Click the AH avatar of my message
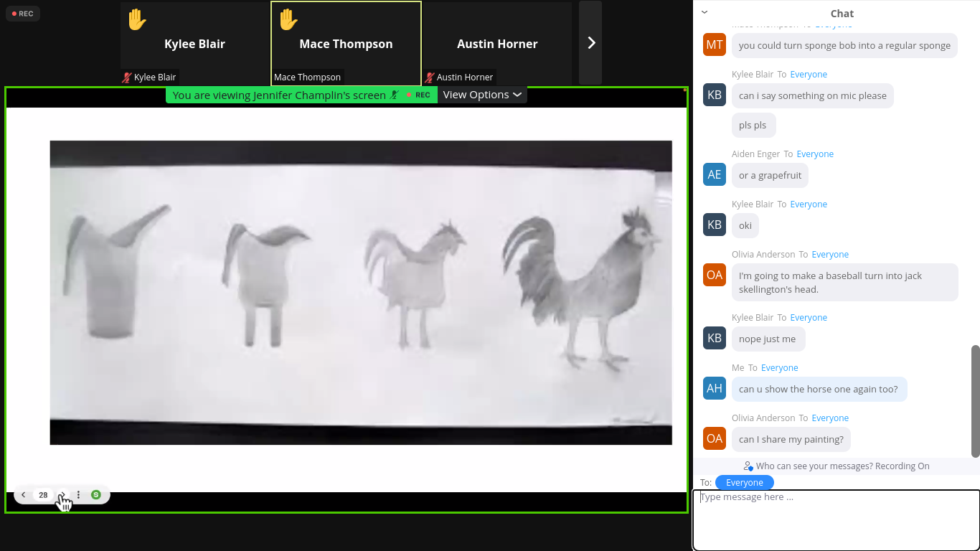 [715, 389]
